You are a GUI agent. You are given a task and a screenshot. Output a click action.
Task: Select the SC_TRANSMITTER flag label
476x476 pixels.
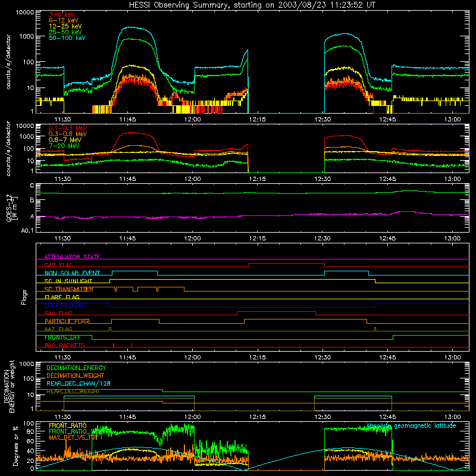click(69, 289)
